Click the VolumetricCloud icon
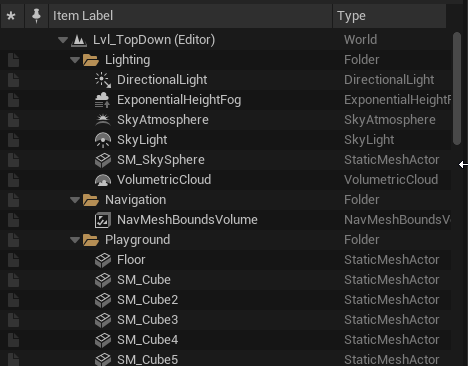 pyautogui.click(x=103, y=180)
